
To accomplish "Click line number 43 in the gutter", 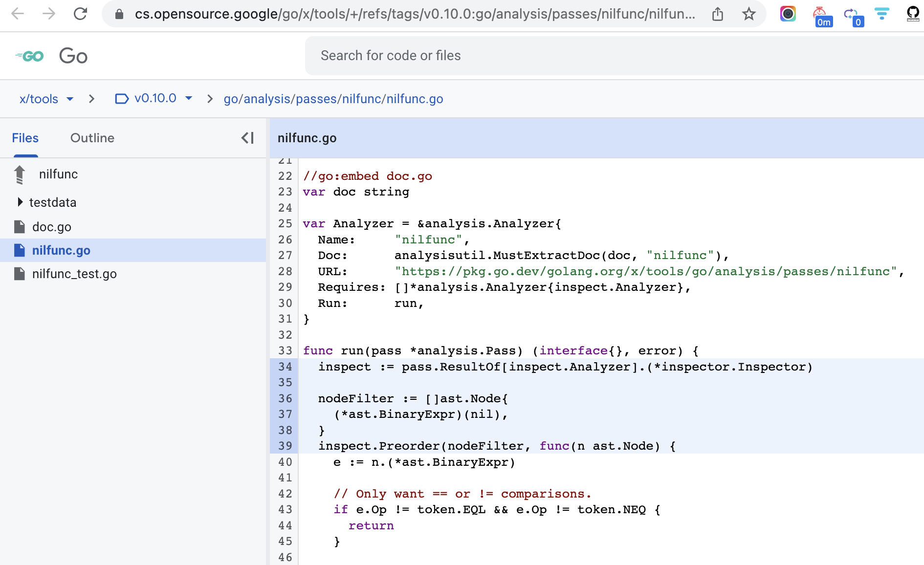I will click(285, 509).
